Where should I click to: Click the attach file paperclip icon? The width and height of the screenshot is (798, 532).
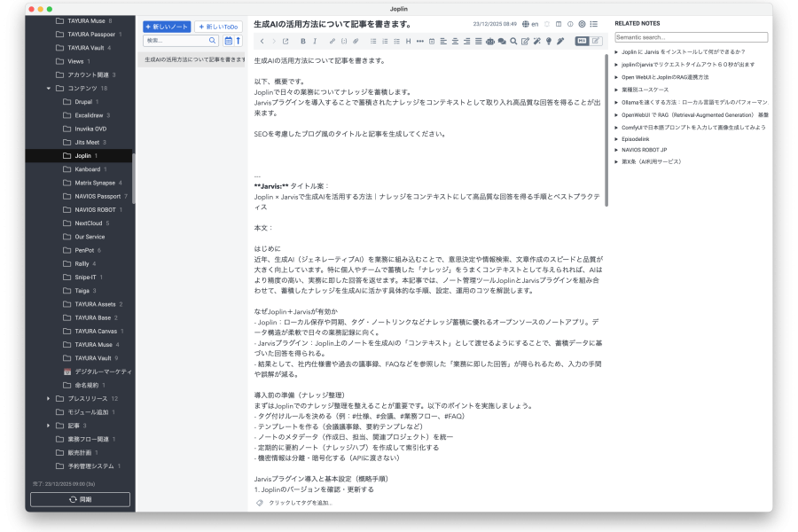(356, 41)
